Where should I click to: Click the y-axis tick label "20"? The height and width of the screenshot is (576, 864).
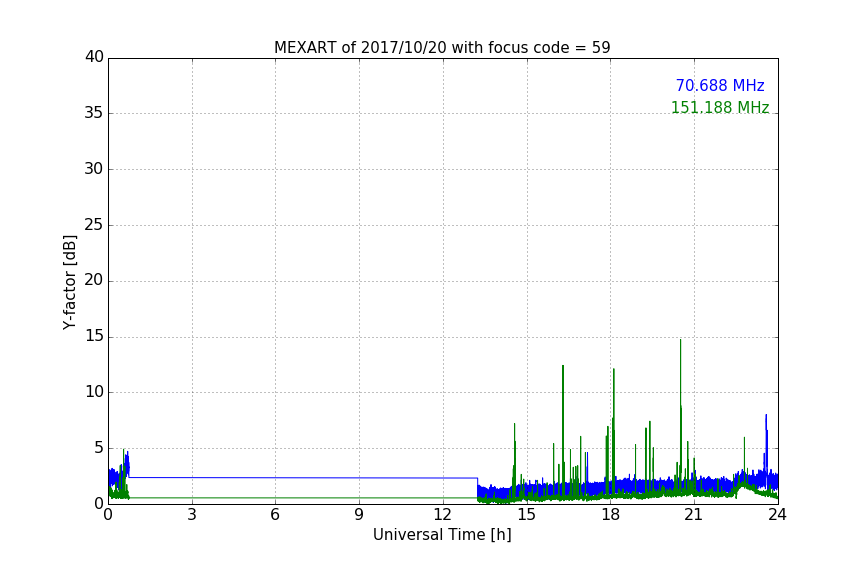pyautogui.click(x=94, y=280)
